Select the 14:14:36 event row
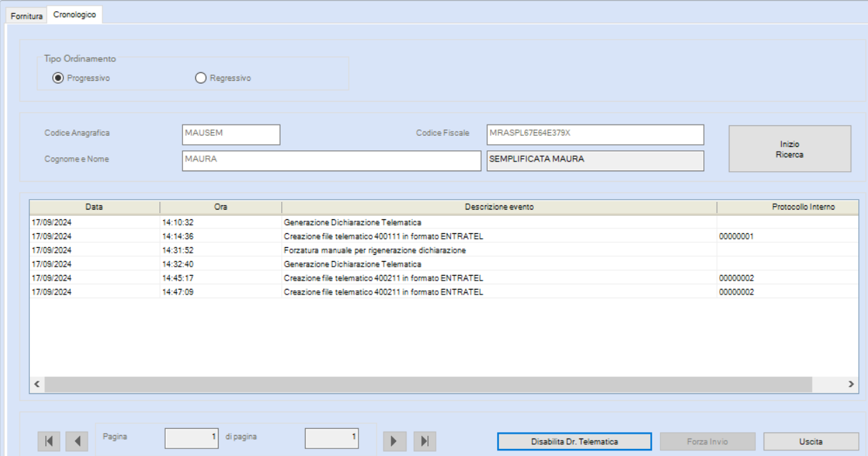Image resolution: width=868 pixels, height=456 pixels. coord(443,236)
